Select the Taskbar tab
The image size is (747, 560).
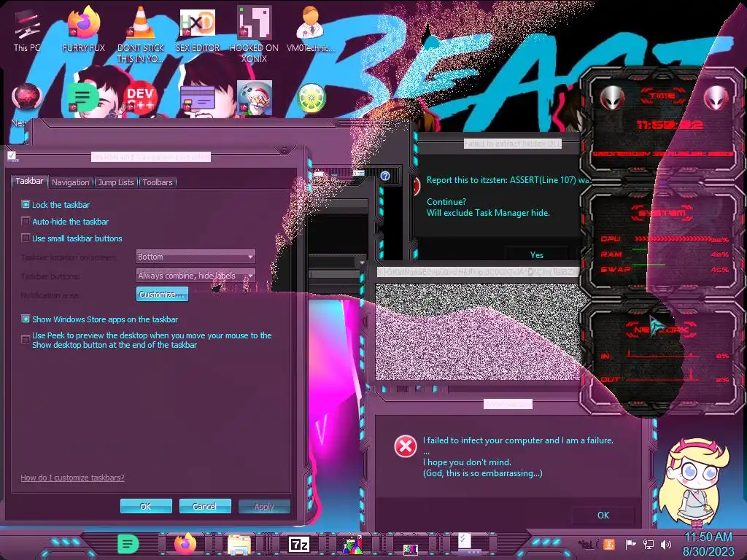(x=29, y=181)
